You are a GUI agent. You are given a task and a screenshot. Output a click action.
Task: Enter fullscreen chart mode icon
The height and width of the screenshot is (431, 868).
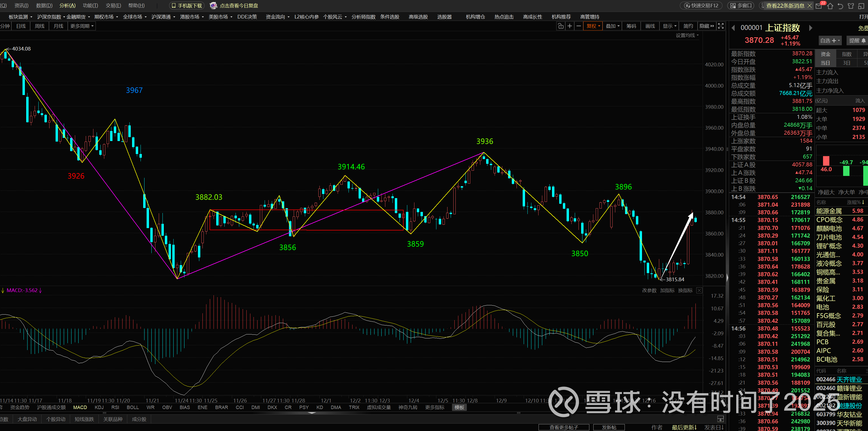[x=721, y=26]
